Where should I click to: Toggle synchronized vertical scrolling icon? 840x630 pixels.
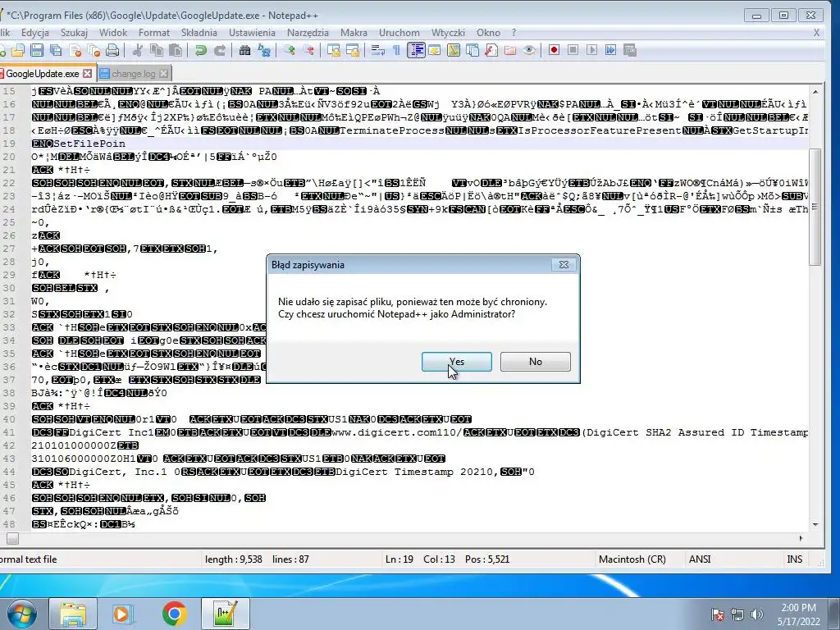334,50
